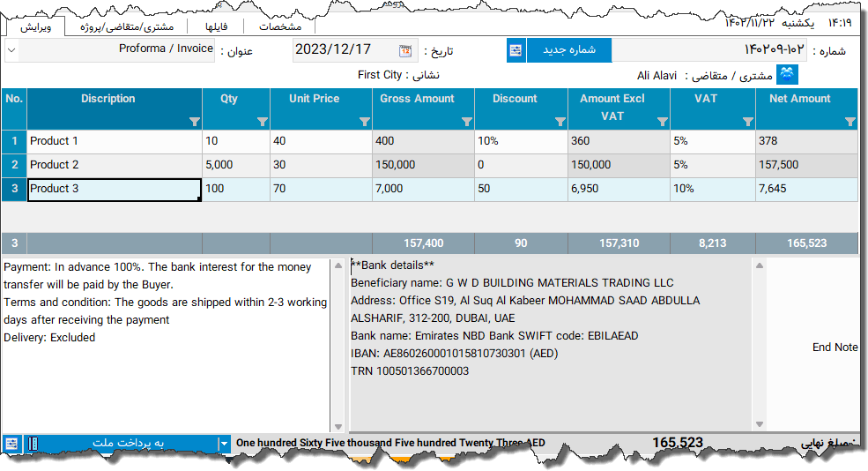The width and height of the screenshot is (868, 471).
Task: Open the Unit Price column filter
Action: click(364, 122)
